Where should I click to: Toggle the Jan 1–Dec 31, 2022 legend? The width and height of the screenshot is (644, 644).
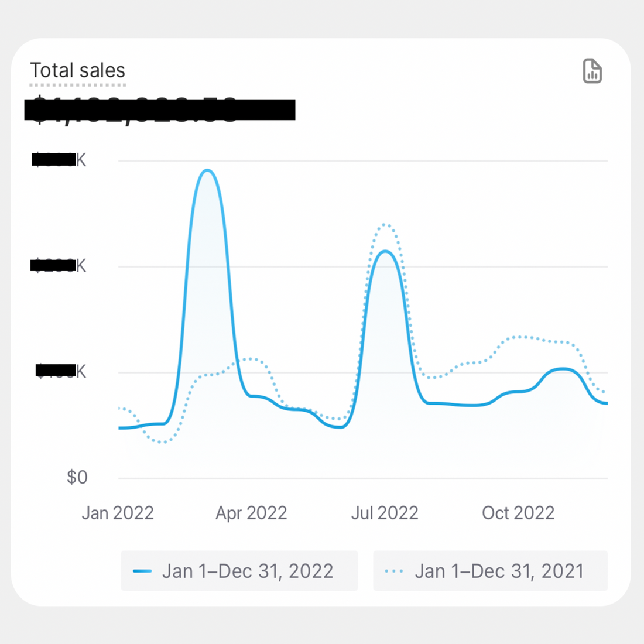[x=239, y=571]
